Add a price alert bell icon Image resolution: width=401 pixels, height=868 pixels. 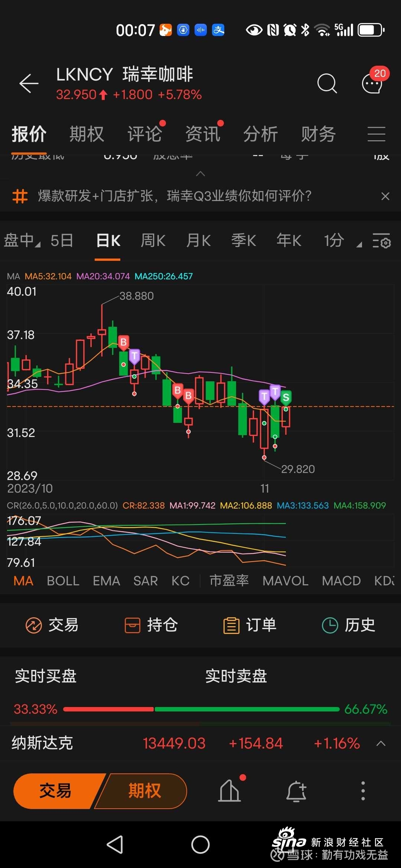[296, 791]
